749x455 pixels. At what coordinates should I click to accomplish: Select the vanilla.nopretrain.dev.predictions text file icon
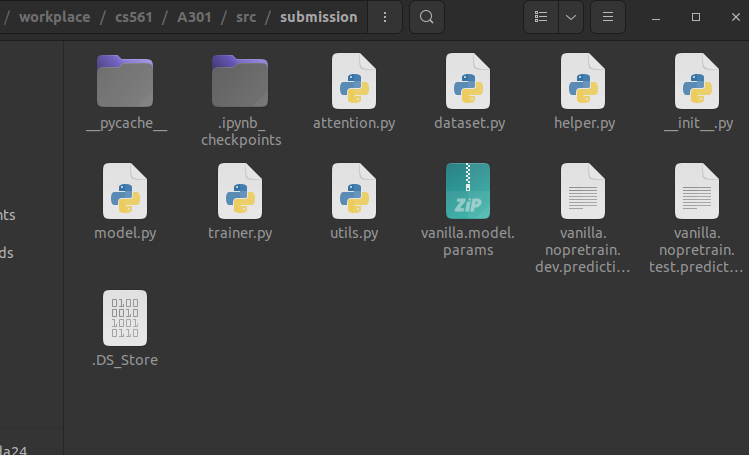pos(583,191)
